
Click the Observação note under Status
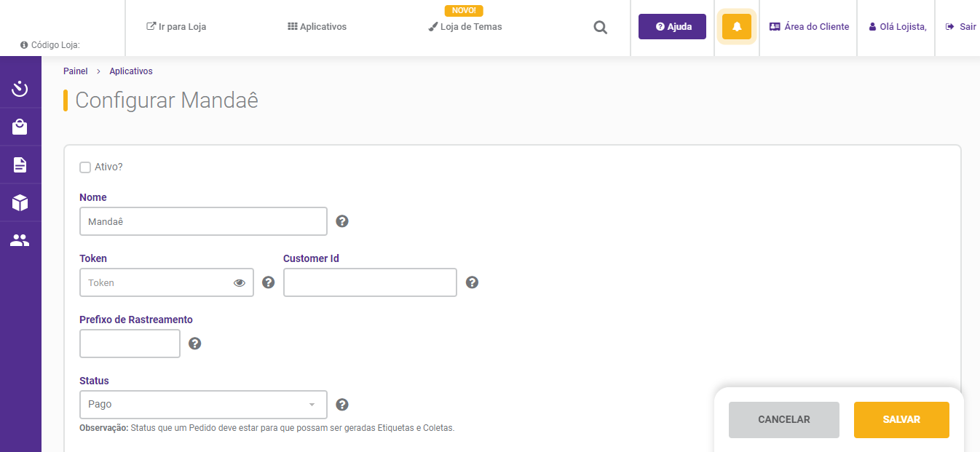[x=267, y=428]
